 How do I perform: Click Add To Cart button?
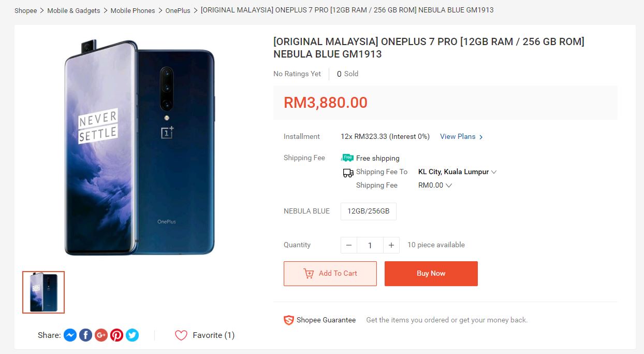(330, 274)
